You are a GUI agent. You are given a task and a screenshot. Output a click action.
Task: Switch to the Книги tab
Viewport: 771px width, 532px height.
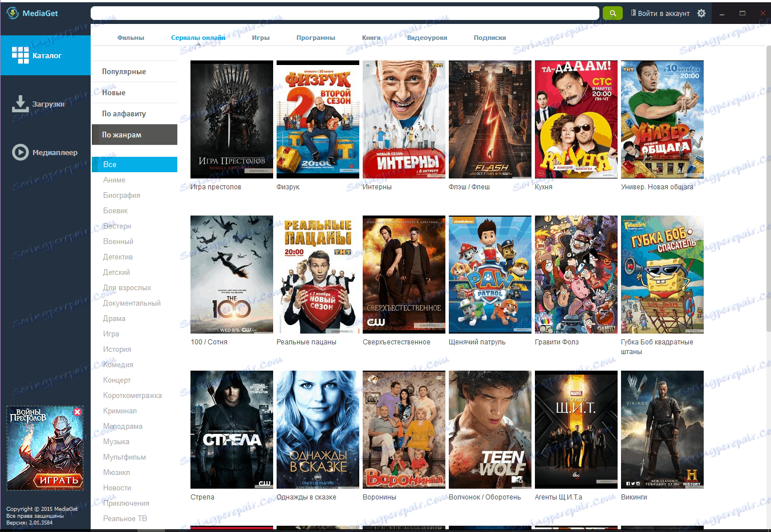[x=371, y=38]
